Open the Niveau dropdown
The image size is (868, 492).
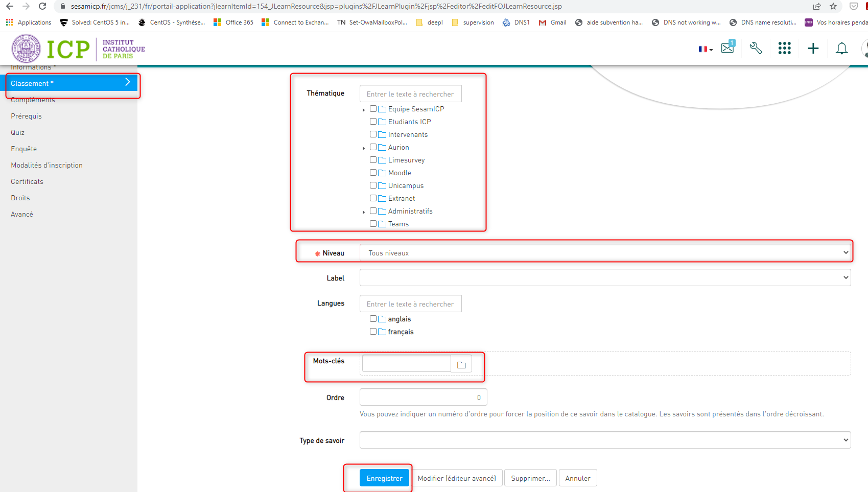click(605, 253)
